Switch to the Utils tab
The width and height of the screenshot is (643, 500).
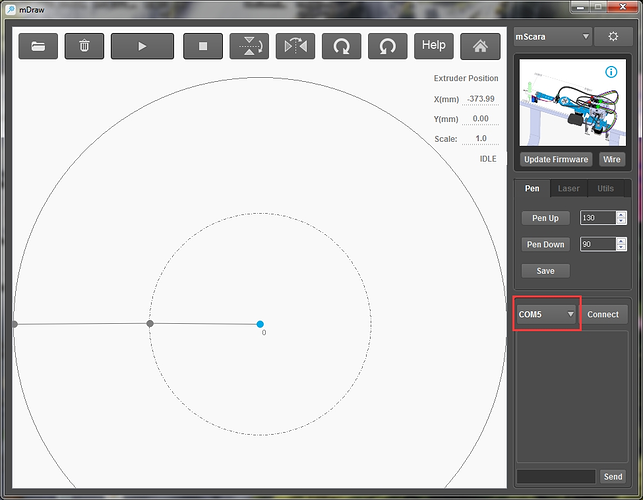point(605,188)
